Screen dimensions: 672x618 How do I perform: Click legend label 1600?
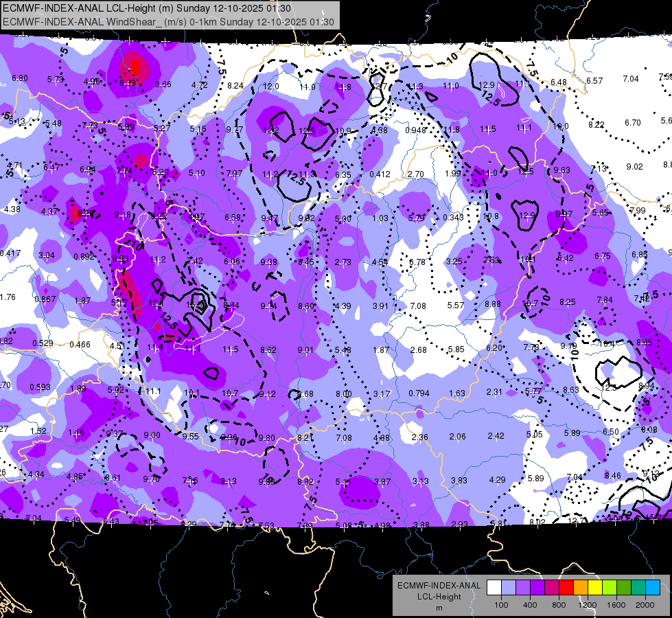tap(616, 605)
